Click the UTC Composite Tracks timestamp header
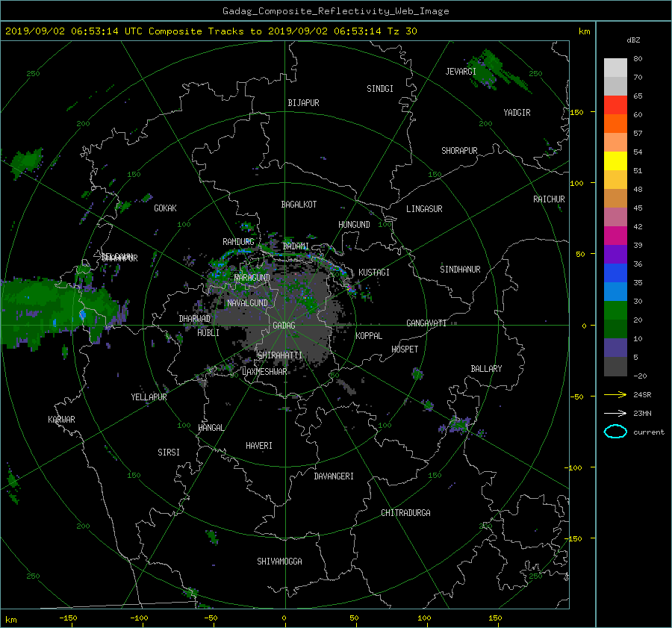 point(211,31)
